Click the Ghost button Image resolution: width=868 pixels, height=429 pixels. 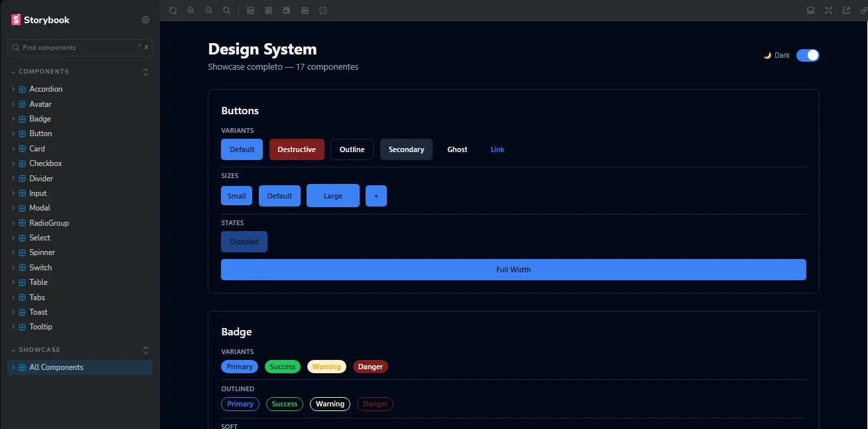coord(457,149)
